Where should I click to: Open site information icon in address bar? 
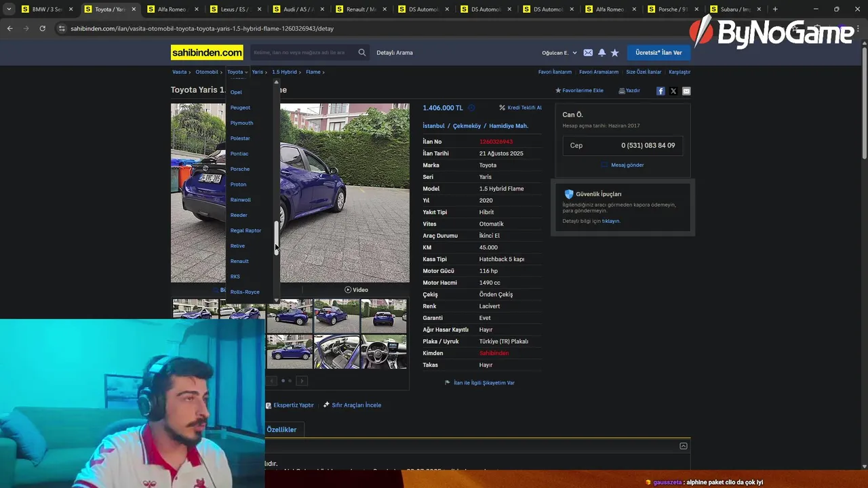pyautogui.click(x=62, y=28)
